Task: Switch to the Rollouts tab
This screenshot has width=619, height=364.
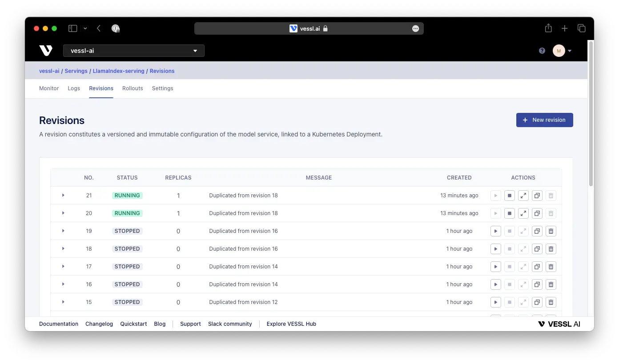Action: pos(133,88)
